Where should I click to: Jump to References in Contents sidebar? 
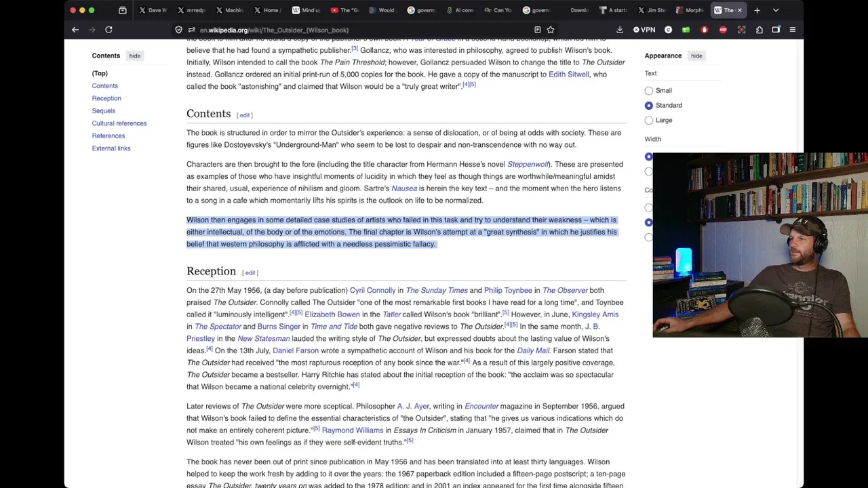pos(108,136)
